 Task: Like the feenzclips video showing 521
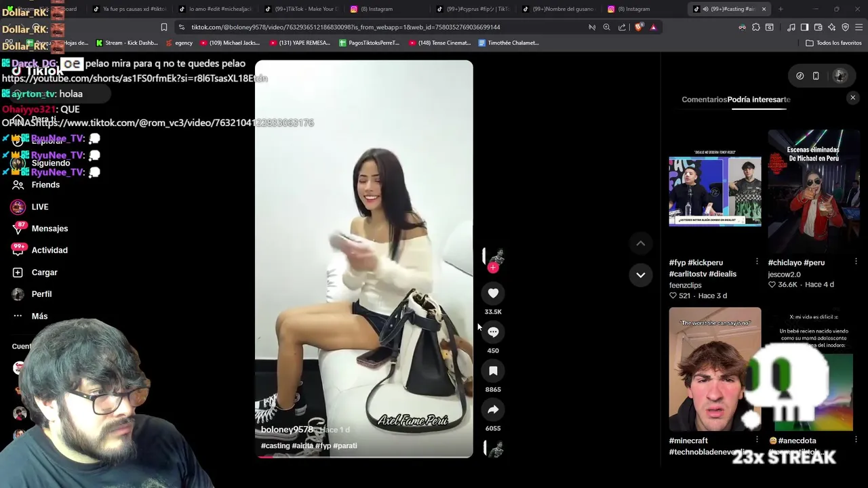(x=673, y=296)
